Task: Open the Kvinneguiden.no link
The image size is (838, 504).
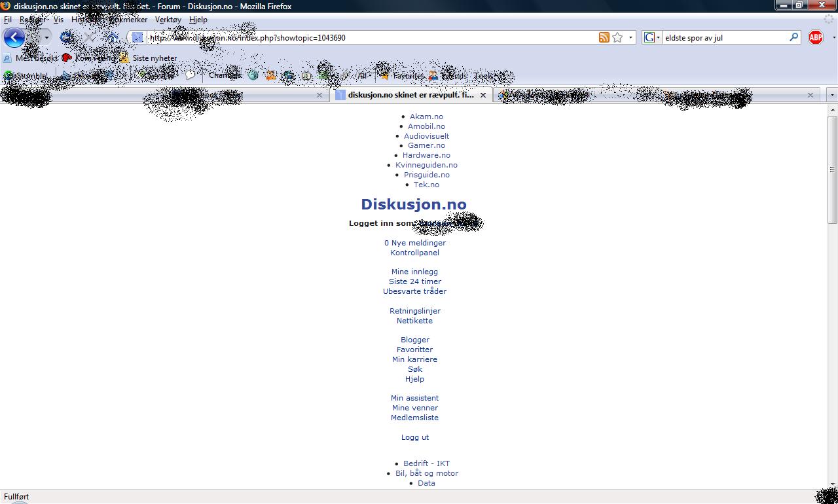Action: (x=426, y=165)
